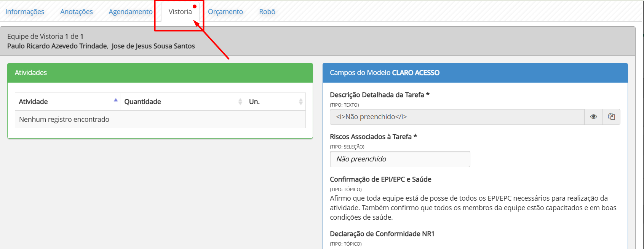Click the Quantidade column sort arrows

240,102
